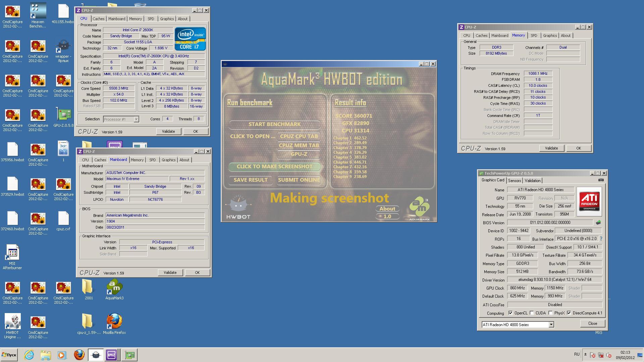Toggle the CUDA checkbox in GPU-Z
The image size is (644, 362).
[x=532, y=313]
